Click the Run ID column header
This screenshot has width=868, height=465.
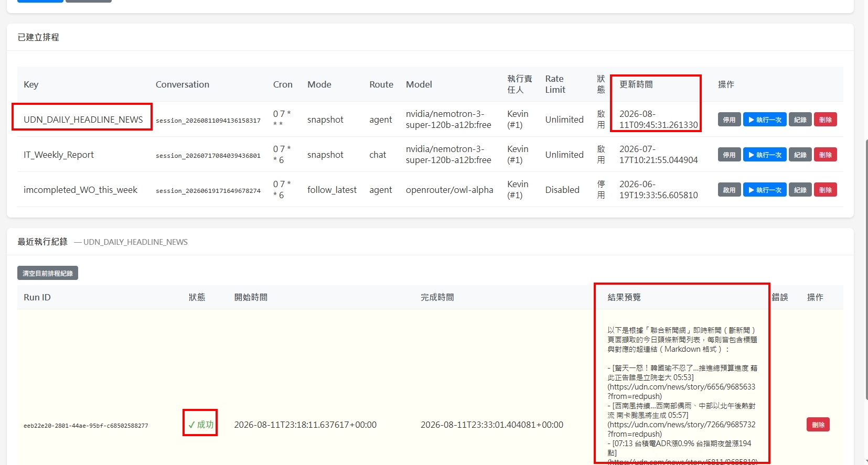37,297
